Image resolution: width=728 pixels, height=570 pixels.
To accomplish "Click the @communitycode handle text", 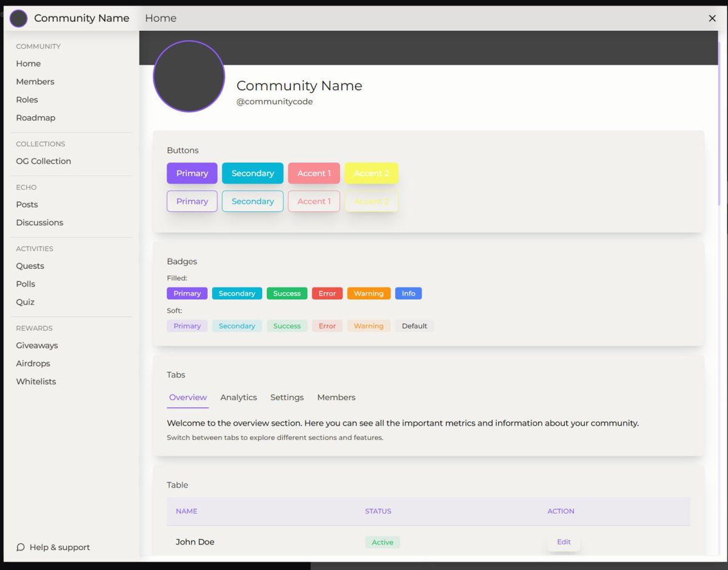I will click(275, 102).
